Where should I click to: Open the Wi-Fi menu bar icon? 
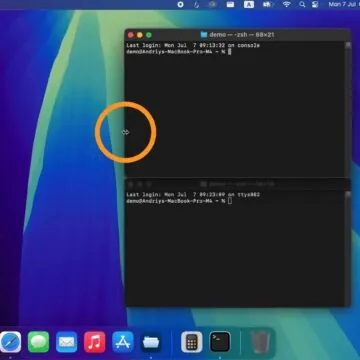tap(286, 4)
